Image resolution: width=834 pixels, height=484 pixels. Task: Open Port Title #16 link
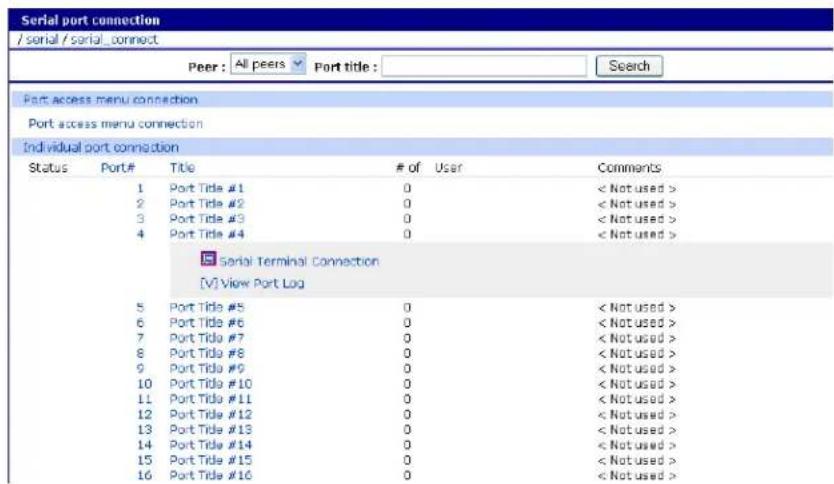click(x=211, y=475)
